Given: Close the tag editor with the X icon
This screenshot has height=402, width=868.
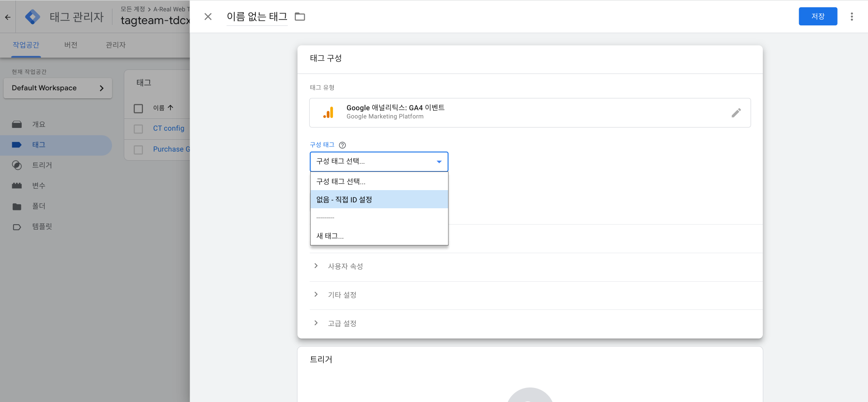Looking at the screenshot, I should click(208, 17).
